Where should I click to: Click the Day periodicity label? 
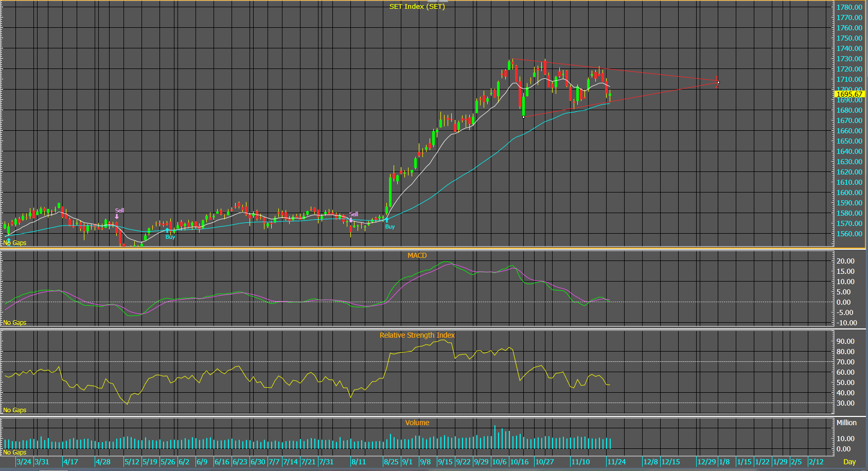(849, 462)
